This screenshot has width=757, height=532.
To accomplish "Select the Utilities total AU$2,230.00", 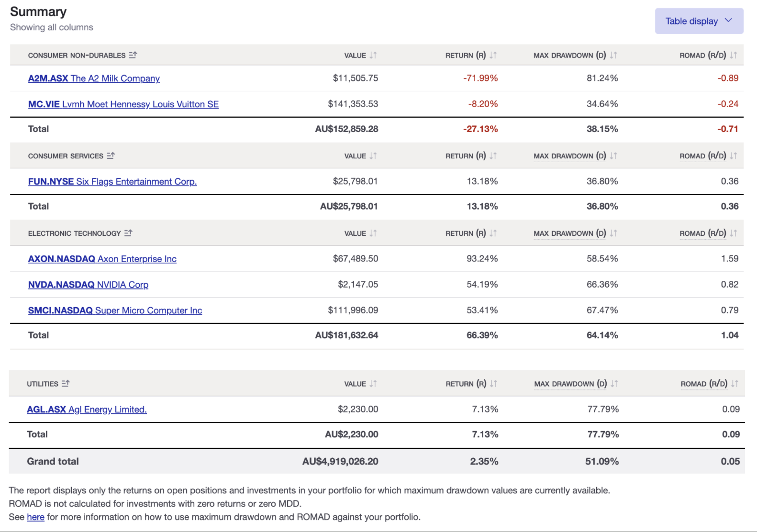I will pos(352,434).
